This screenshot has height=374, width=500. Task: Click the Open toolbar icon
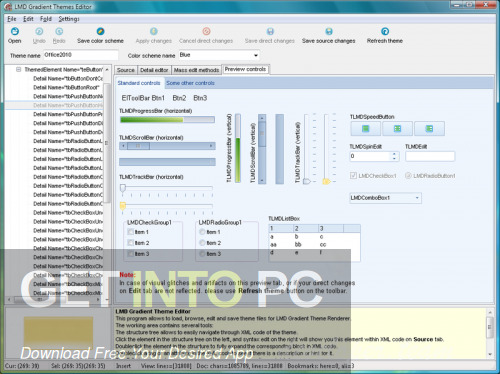(15, 31)
